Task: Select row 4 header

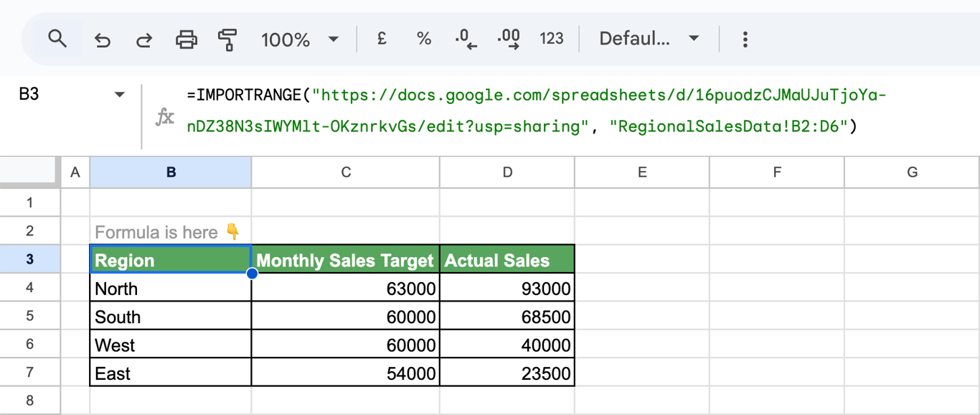Action: (x=30, y=288)
